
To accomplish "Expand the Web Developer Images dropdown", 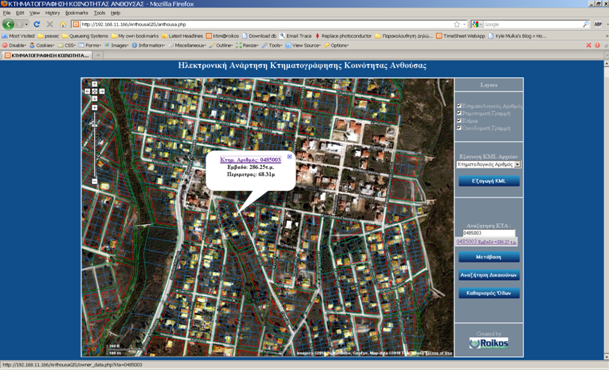I will 116,45.
